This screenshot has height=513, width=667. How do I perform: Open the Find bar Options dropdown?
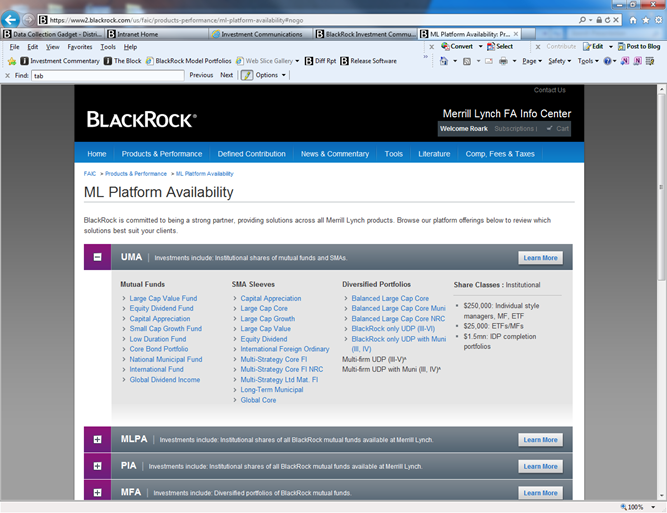(x=271, y=75)
